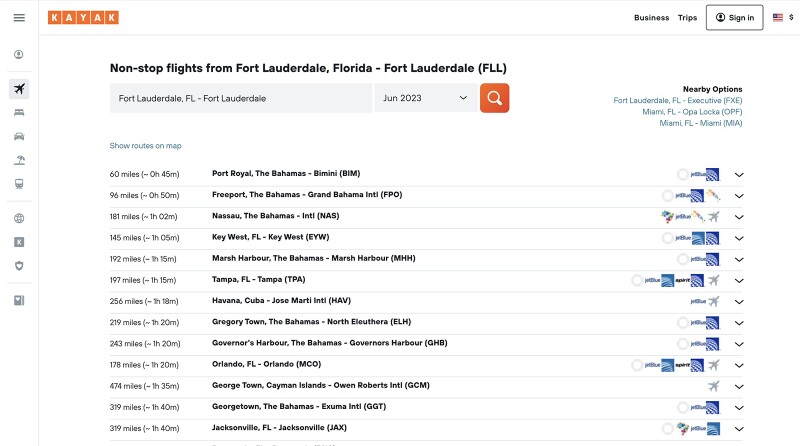
Task: Click the user account icon in sidebar
Action: (x=19, y=55)
